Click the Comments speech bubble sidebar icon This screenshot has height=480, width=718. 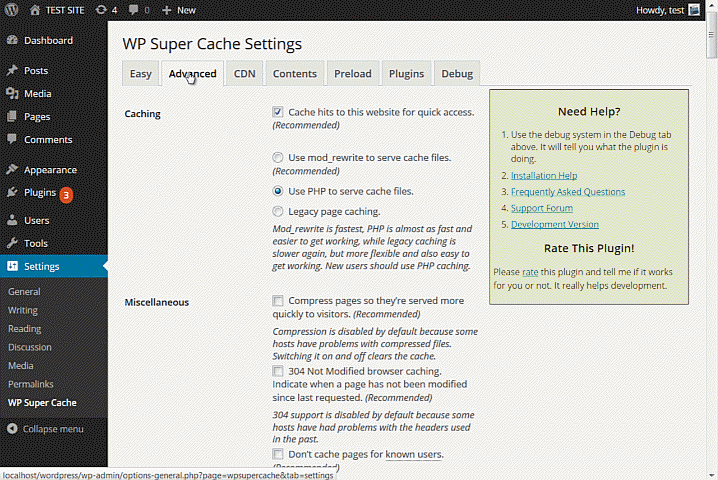pos(12,139)
